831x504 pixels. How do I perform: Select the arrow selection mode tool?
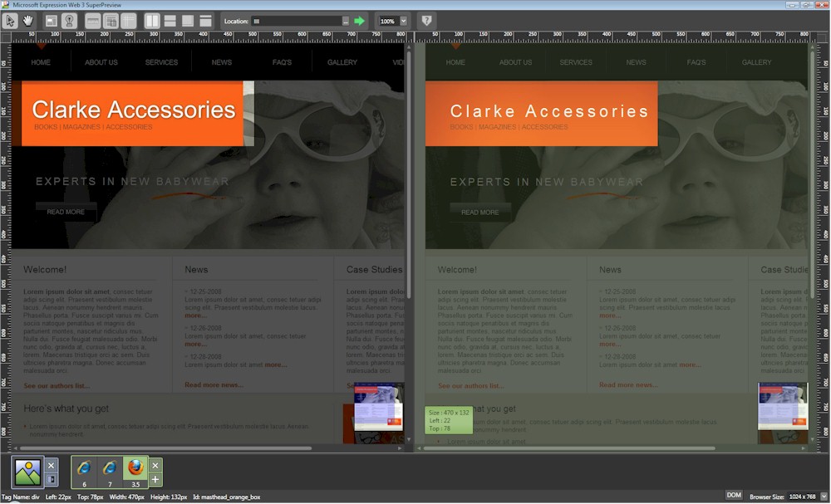coord(11,22)
